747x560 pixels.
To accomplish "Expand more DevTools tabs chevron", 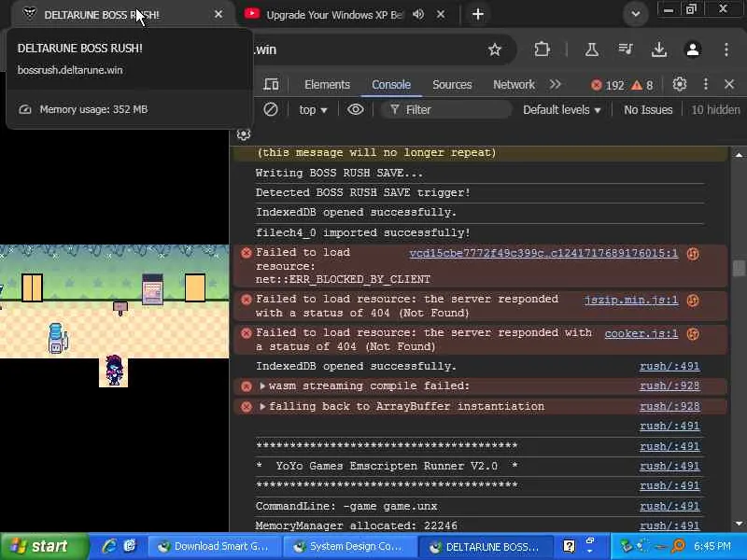I will pos(555,85).
